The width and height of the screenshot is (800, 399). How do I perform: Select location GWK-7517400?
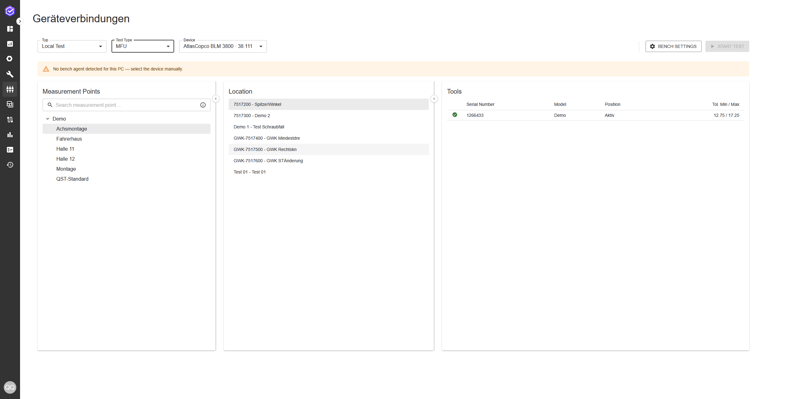(x=329, y=138)
